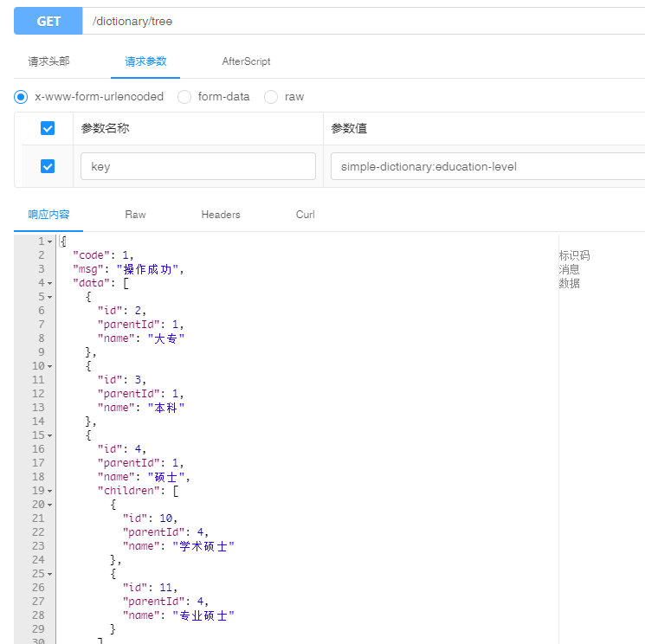Click the 参数名称 column header
Image resolution: width=645 pixels, height=644 pixels.
pyautogui.click(x=106, y=128)
